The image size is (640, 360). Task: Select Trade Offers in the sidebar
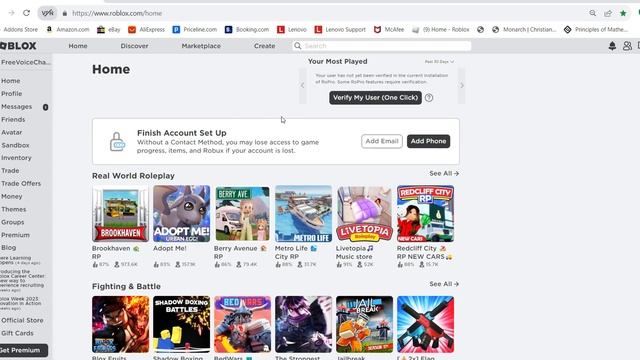pyautogui.click(x=21, y=183)
